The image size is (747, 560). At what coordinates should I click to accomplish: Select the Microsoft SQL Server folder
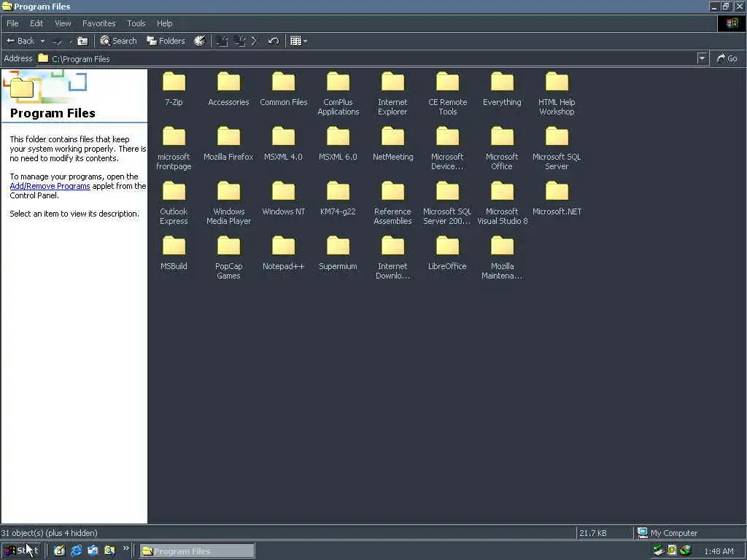tap(557, 147)
